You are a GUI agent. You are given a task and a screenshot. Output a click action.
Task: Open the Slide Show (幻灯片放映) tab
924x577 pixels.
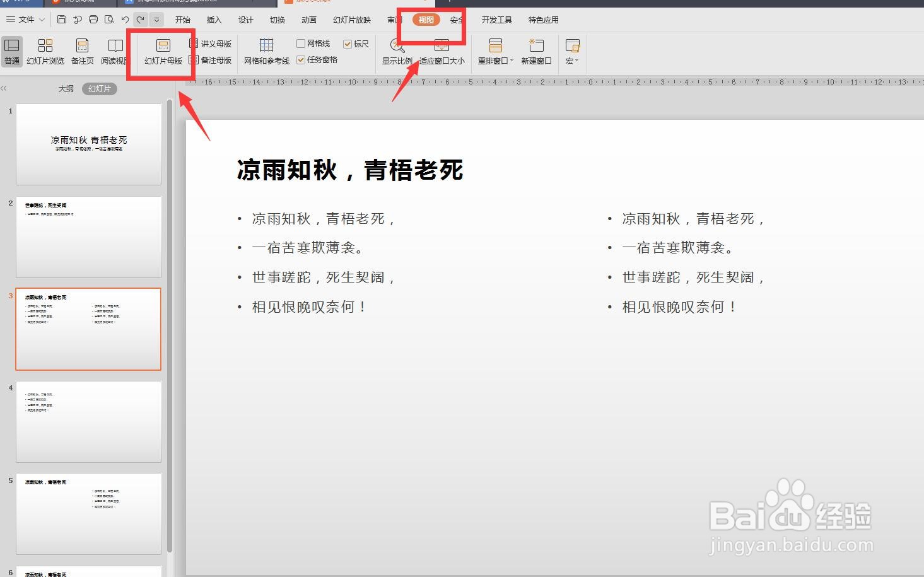(352, 20)
